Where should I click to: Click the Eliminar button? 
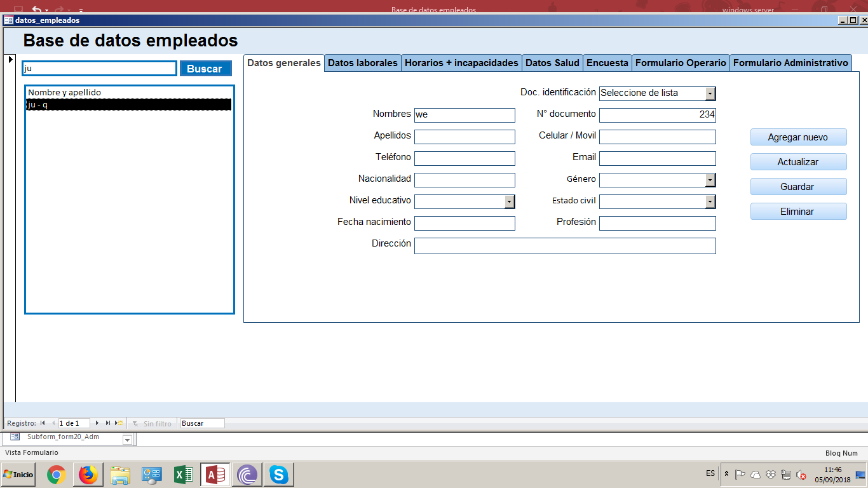(798, 212)
